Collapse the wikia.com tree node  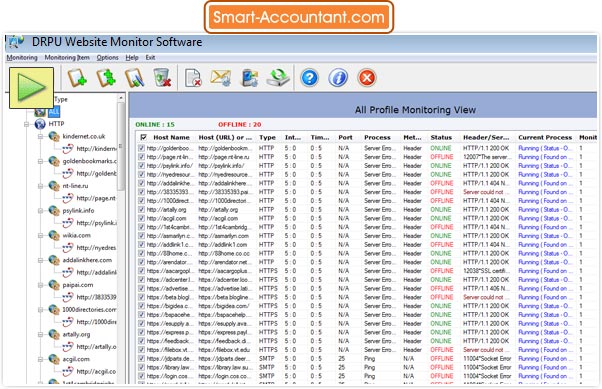[x=40, y=235]
